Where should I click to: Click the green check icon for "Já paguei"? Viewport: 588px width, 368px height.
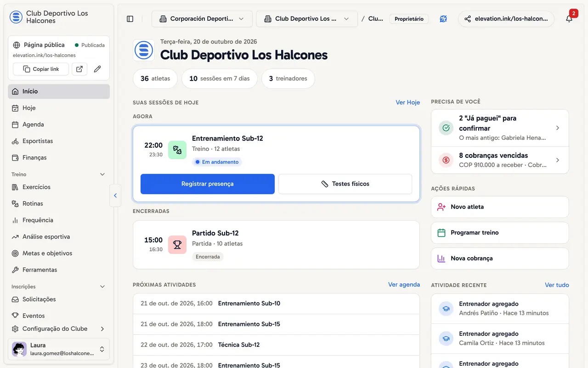(x=446, y=128)
